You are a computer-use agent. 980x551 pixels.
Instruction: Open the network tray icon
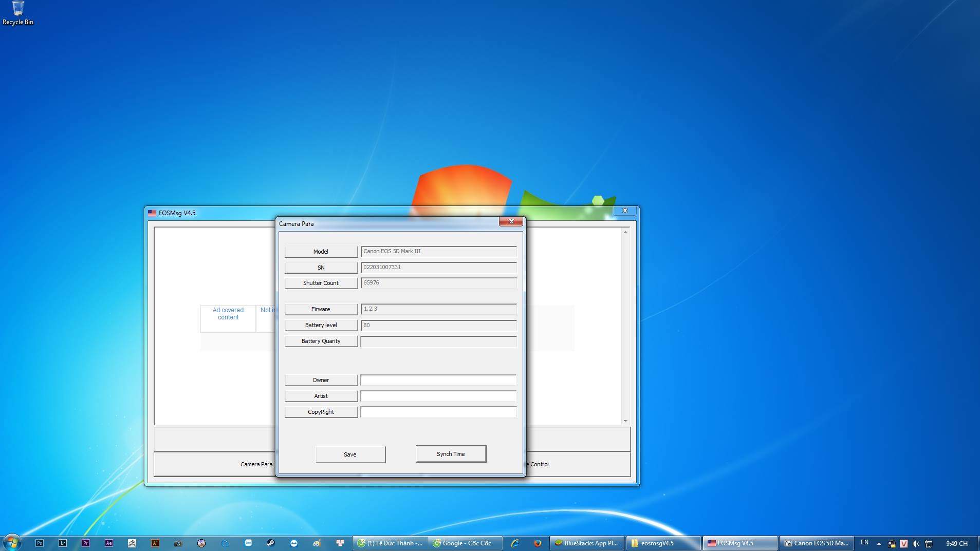929,543
